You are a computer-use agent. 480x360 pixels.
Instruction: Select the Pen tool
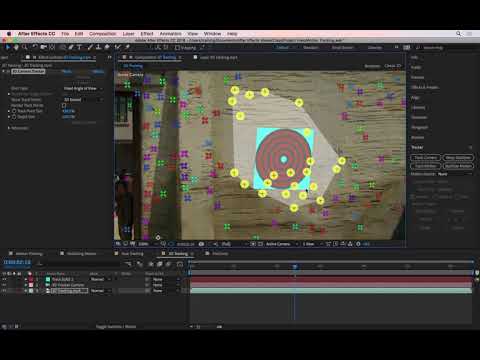tap(71, 47)
